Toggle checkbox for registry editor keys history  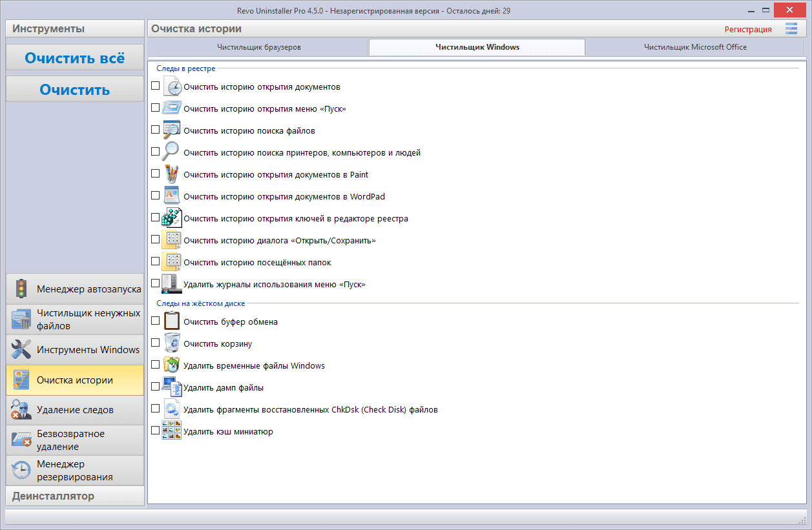(155, 217)
